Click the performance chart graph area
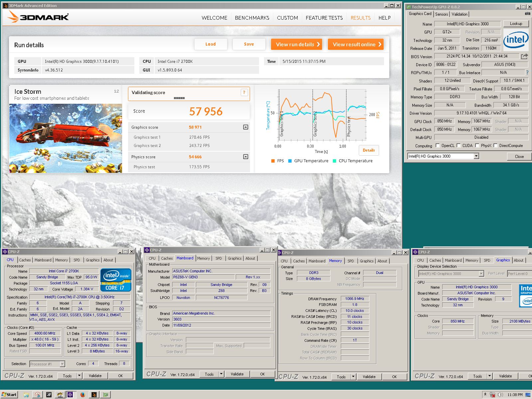The image size is (532, 399). point(322,115)
